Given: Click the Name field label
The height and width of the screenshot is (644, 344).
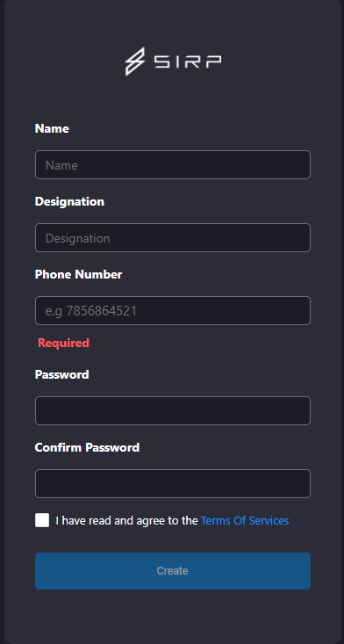Looking at the screenshot, I should pos(52,128).
